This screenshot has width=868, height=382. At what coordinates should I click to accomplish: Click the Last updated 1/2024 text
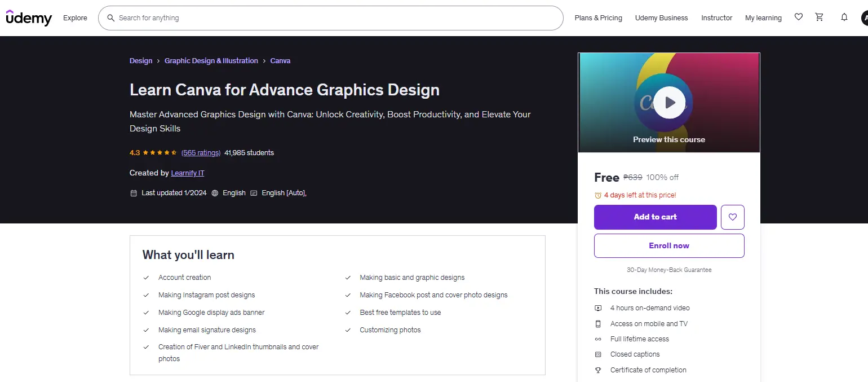(x=174, y=193)
